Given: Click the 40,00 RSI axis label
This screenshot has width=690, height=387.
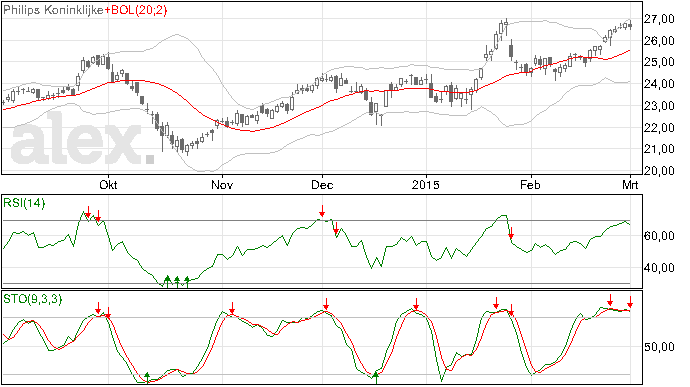Looking at the screenshot, I should (659, 268).
